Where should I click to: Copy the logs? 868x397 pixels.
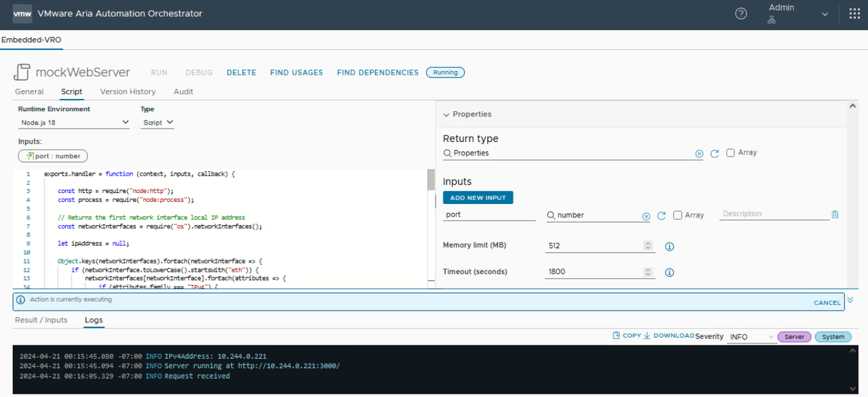coord(627,336)
